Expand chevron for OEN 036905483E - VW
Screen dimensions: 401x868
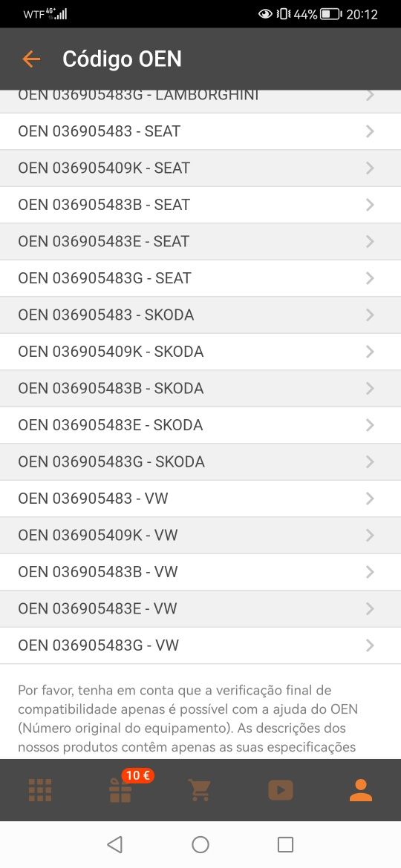370,609
